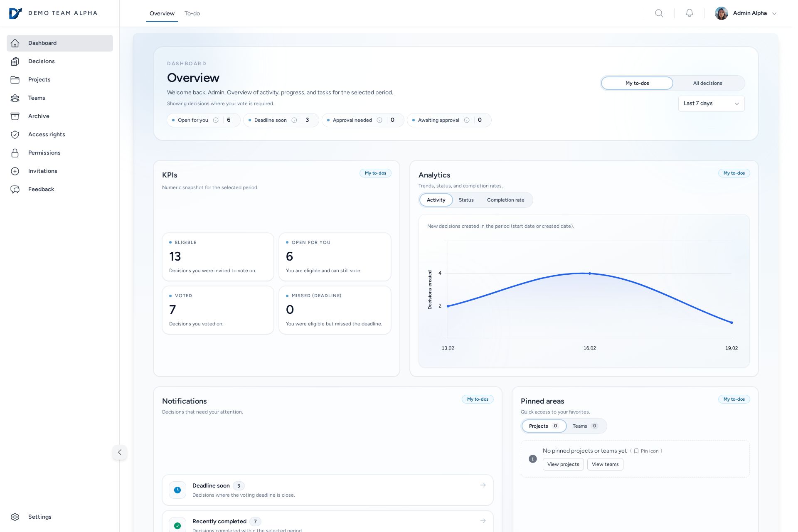Collapse the sidebar with the chevron
The width and height of the screenshot is (798, 532).
[x=120, y=452]
